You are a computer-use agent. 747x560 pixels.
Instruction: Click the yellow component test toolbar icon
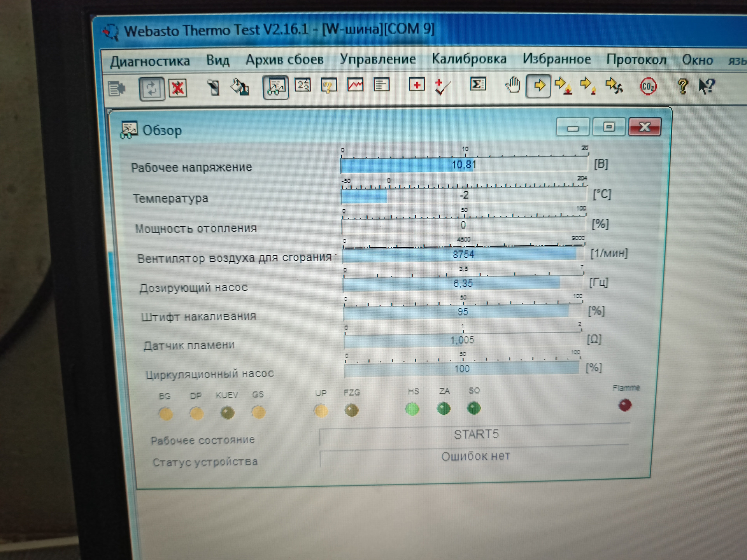coord(329,85)
